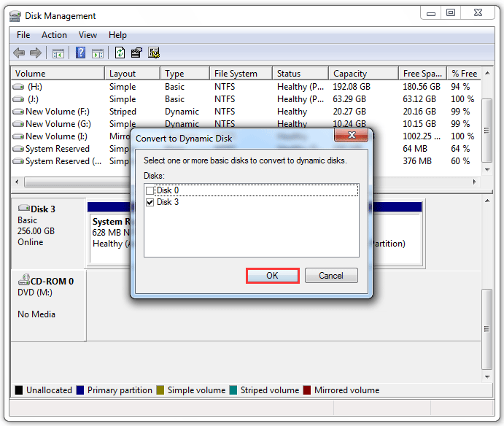Sort by the Volume column header
This screenshot has height=426, width=504.
point(58,74)
